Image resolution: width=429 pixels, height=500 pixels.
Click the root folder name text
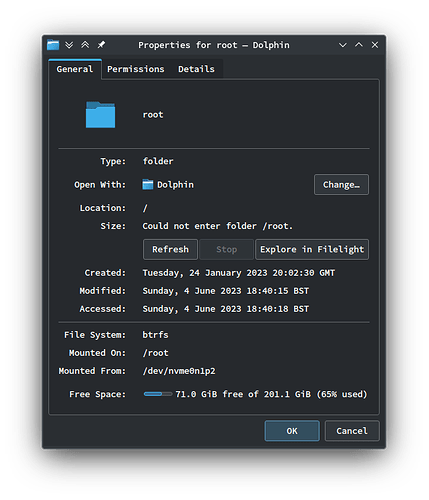pyautogui.click(x=153, y=115)
